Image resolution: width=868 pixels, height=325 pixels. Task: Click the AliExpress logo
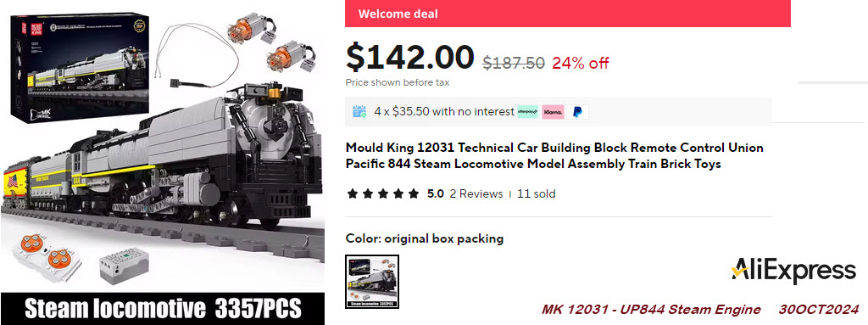pyautogui.click(x=793, y=271)
